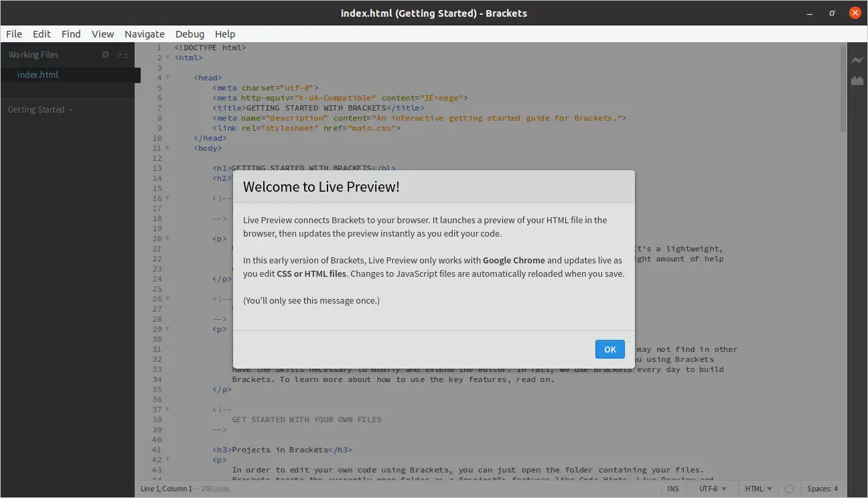The height and width of the screenshot is (498, 868).
Task: Open the Edit menu
Action: pos(42,34)
